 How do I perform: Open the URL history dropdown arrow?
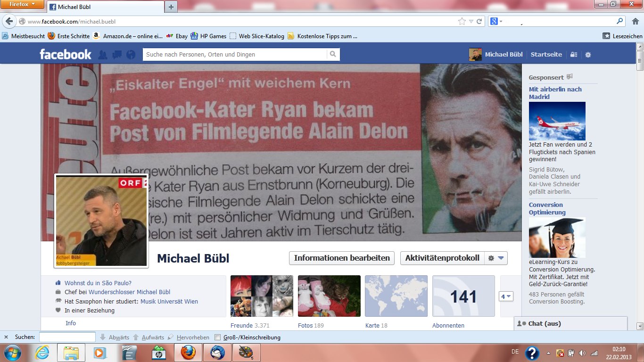point(471,22)
